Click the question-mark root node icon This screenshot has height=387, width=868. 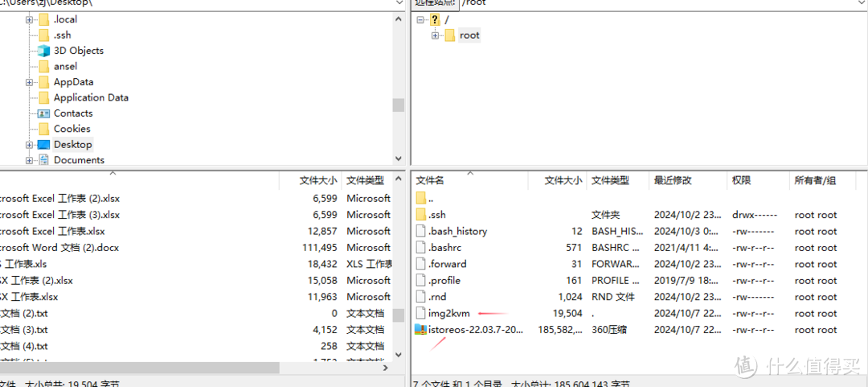pyautogui.click(x=435, y=19)
